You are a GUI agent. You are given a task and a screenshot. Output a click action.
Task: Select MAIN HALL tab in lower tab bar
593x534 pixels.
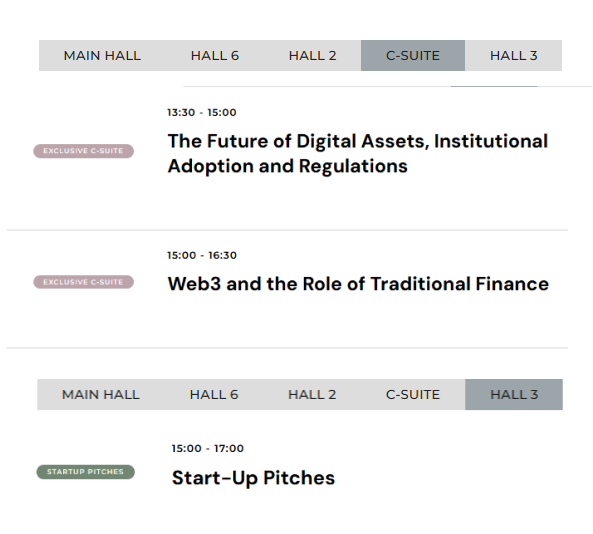point(101,394)
